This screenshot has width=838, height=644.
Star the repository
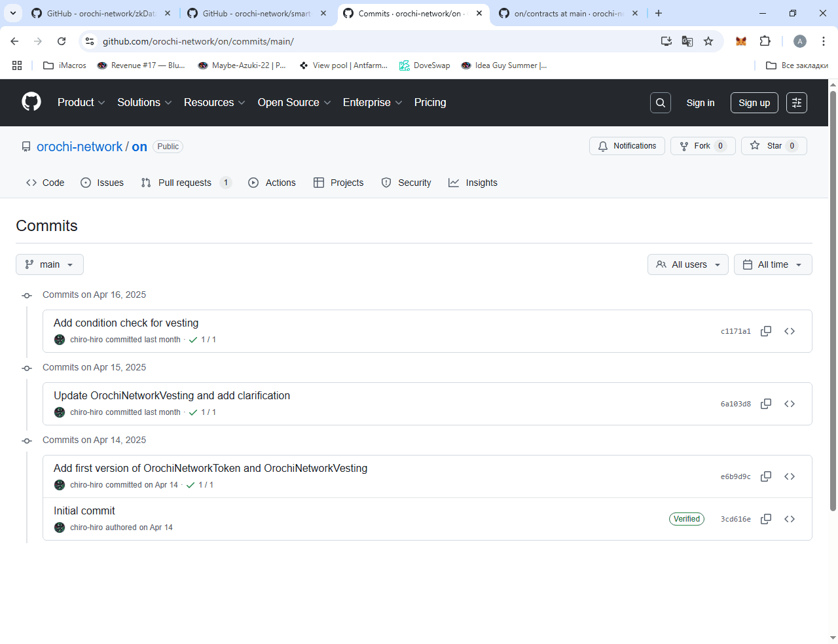click(774, 146)
